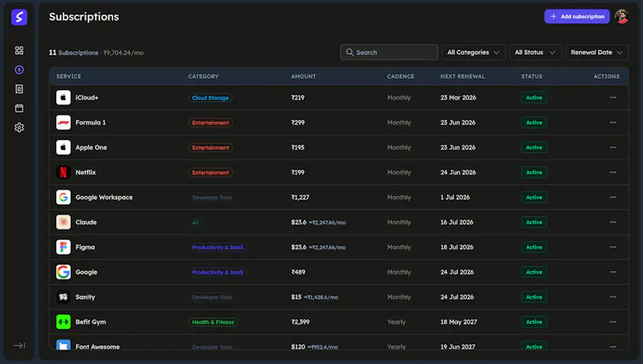Click the Add subscription button

pyautogui.click(x=577, y=16)
